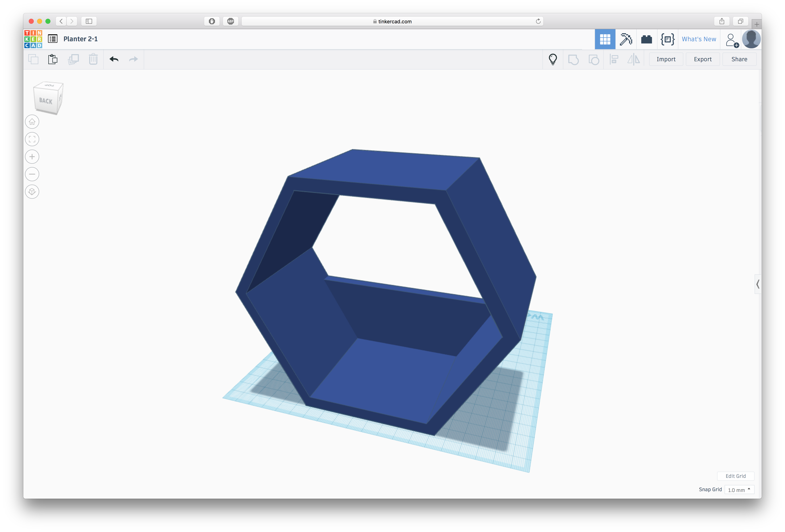
Task: Click the Home view button
Action: tap(32, 122)
